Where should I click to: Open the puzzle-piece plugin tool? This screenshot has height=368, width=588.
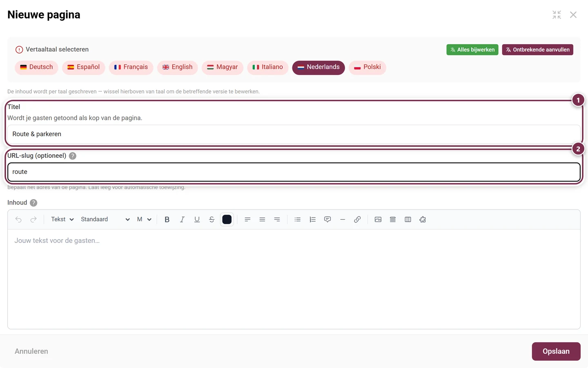click(x=423, y=220)
